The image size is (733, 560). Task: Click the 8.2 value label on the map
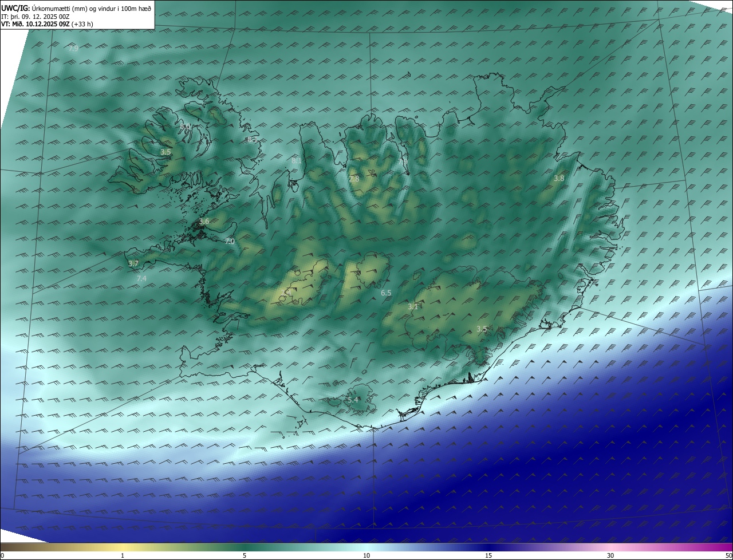(x=252, y=140)
